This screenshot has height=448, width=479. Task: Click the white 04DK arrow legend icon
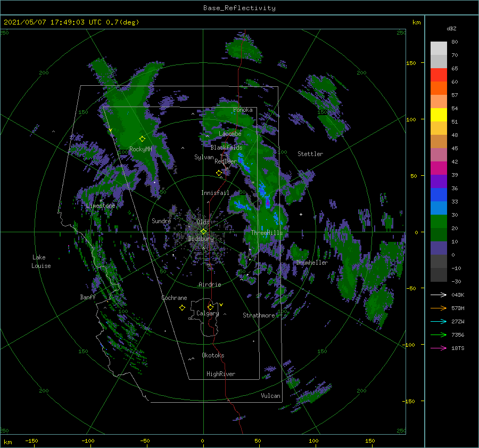439,295
